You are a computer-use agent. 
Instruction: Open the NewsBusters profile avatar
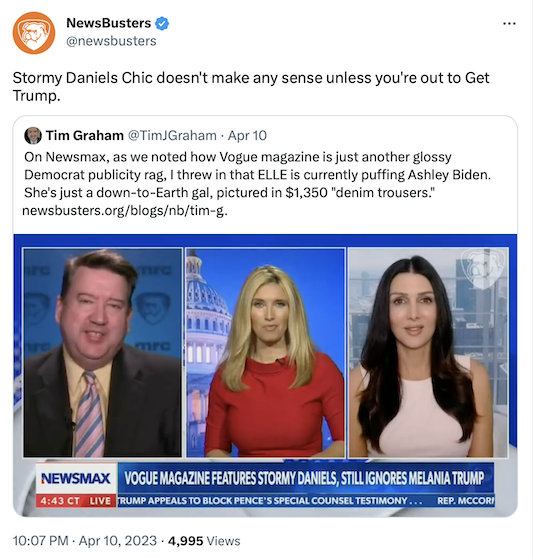click(34, 33)
